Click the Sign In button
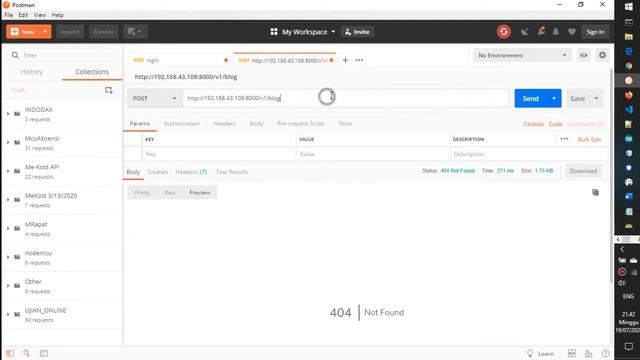Screen dimensions: 640x360 coord(595,32)
